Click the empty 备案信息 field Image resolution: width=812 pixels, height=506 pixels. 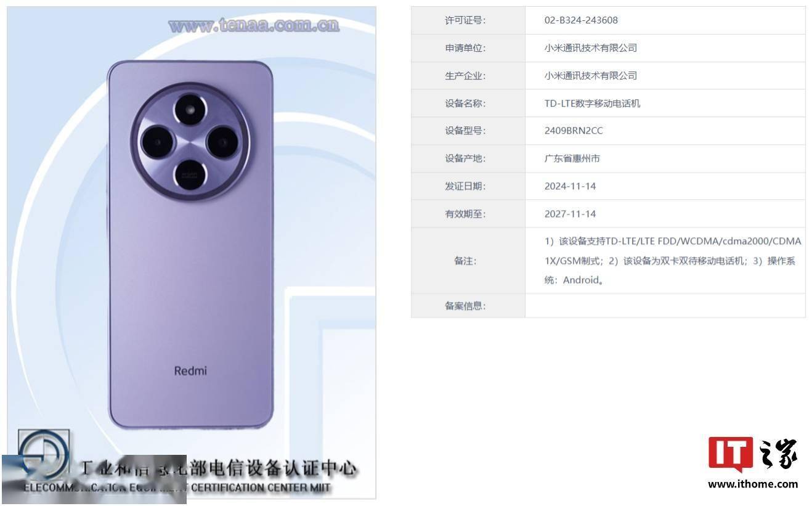(x=665, y=306)
